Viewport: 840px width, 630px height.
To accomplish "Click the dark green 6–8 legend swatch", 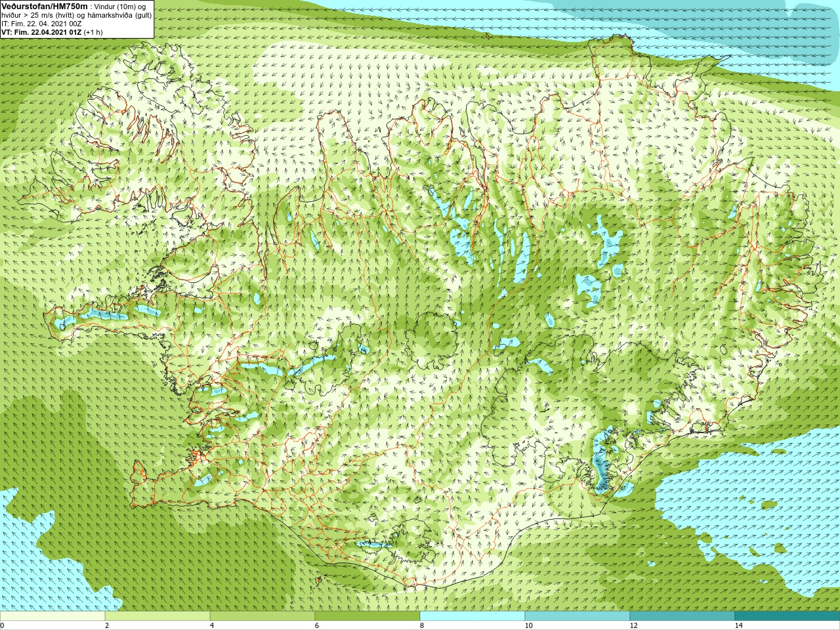I will click(367, 616).
